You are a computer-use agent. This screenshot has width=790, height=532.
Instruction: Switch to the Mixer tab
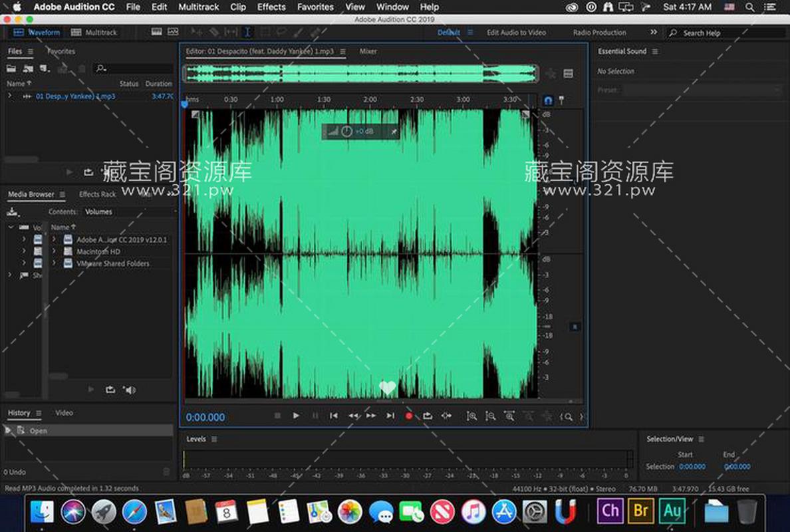[x=368, y=51]
